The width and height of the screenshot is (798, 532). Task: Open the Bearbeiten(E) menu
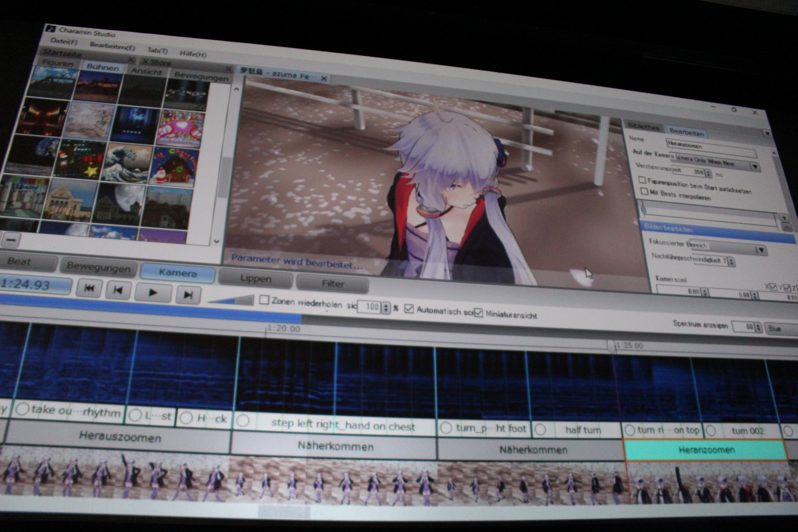click(112, 46)
